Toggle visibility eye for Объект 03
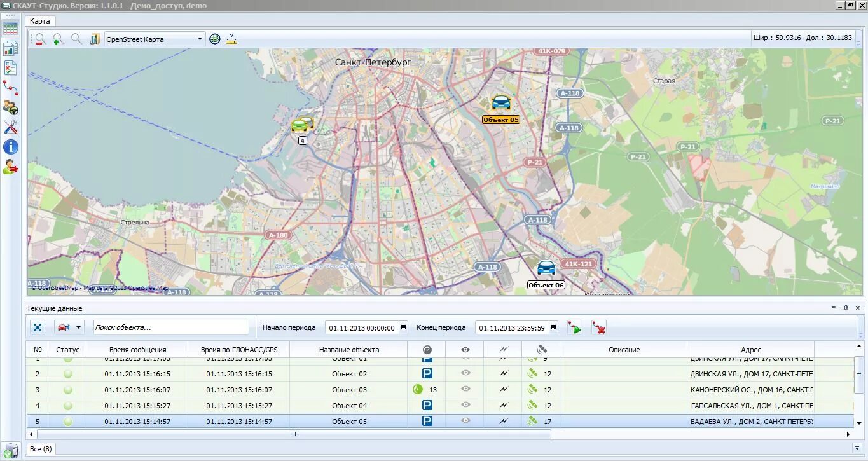The image size is (868, 461). pyautogui.click(x=465, y=389)
